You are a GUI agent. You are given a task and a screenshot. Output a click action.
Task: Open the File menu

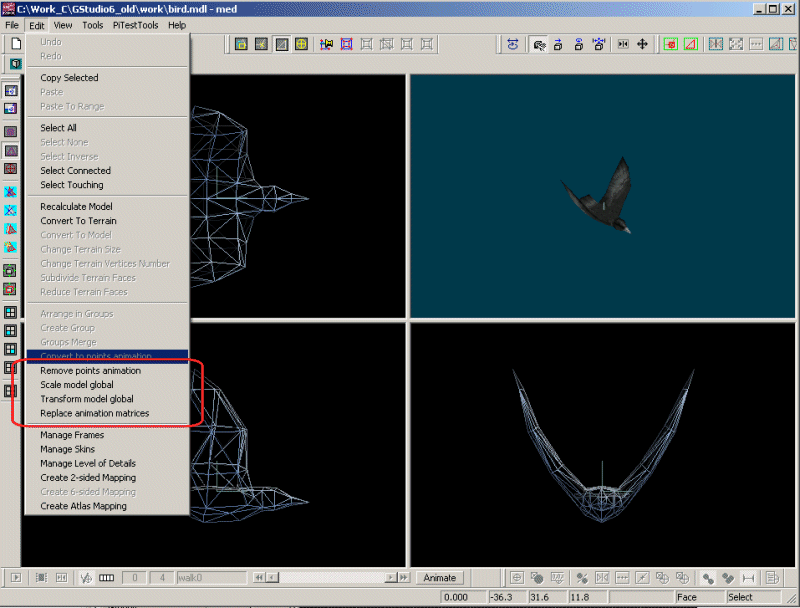pos(12,25)
